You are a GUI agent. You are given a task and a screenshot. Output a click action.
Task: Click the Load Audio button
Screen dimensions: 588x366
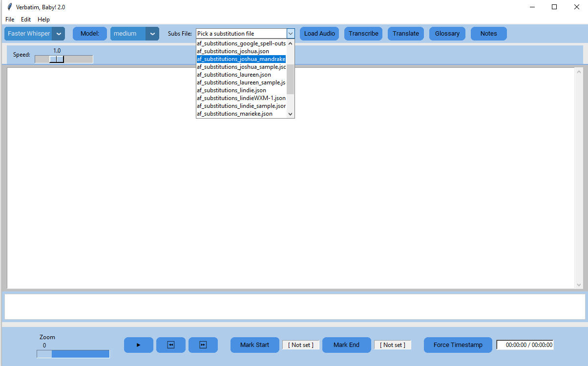point(319,34)
